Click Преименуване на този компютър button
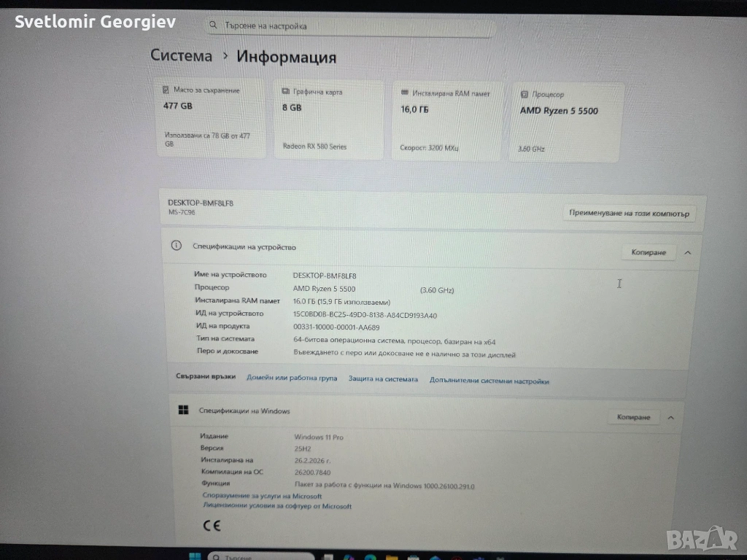Viewport: 747px width, 560px height. (x=629, y=214)
